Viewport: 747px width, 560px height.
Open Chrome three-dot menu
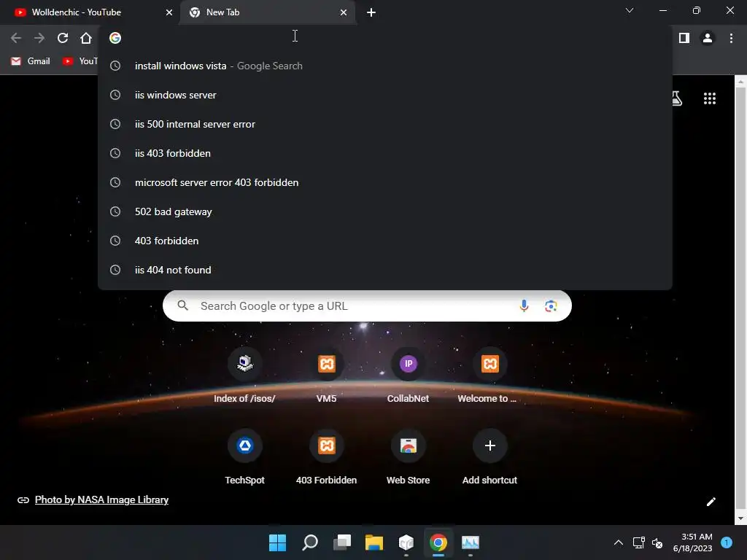731,38
